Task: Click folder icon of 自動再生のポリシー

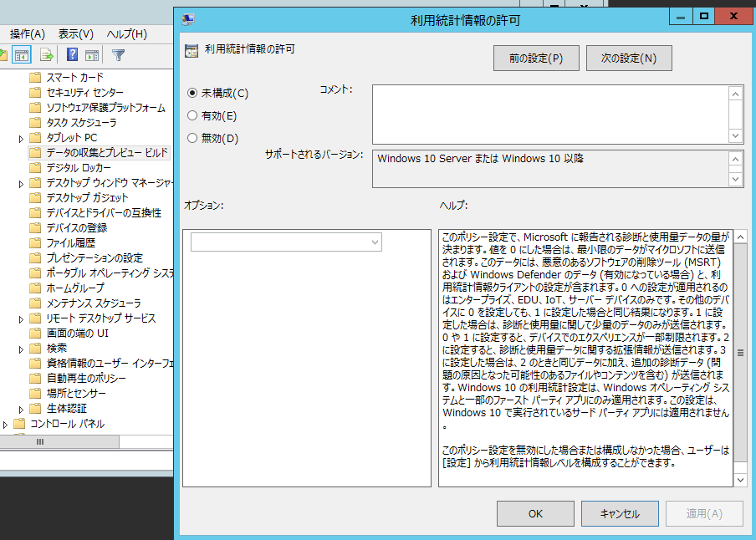Action: pyautogui.click(x=35, y=379)
